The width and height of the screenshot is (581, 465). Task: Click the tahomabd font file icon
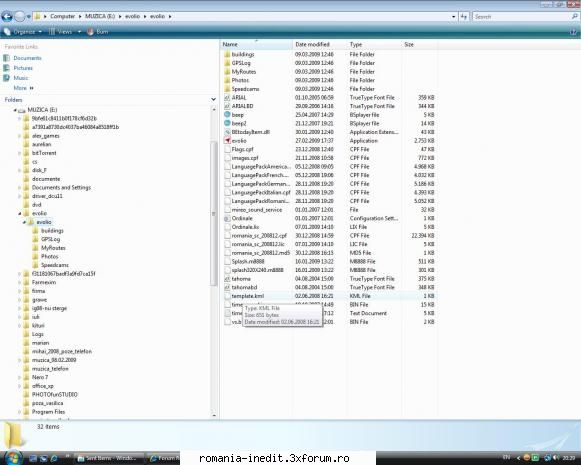228,288
